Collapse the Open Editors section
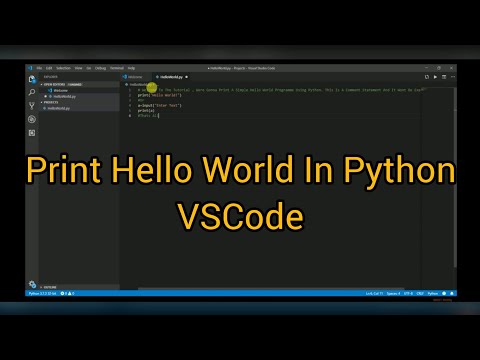 coord(80,85)
